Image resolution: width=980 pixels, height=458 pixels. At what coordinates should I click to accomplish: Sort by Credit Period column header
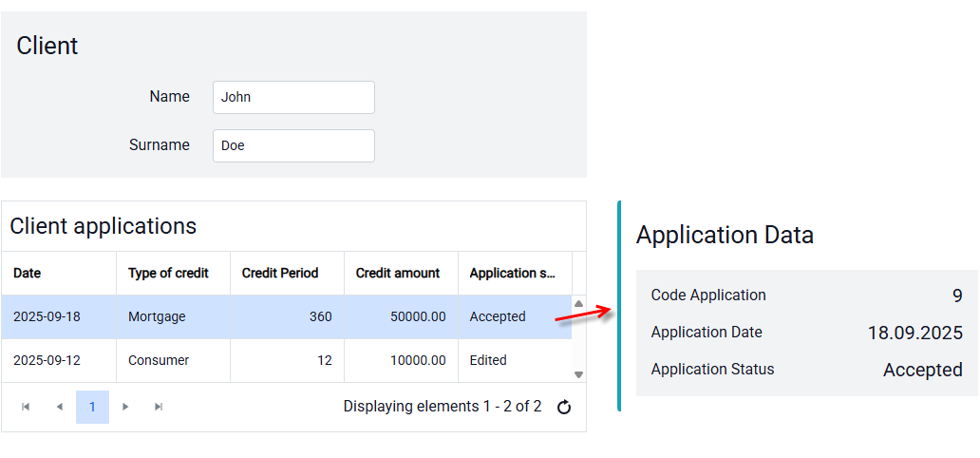coord(287,274)
